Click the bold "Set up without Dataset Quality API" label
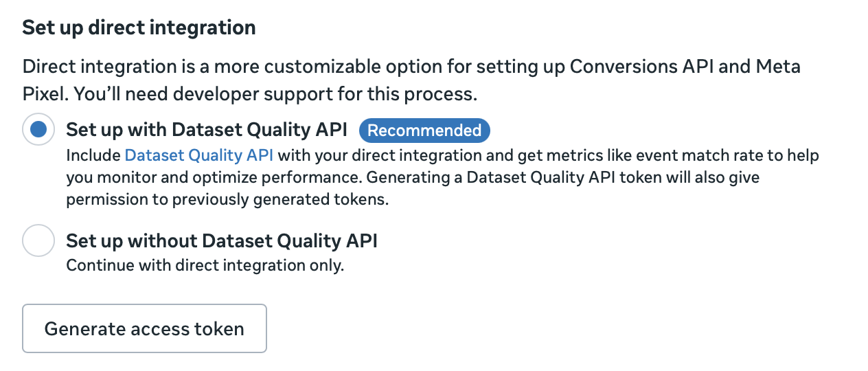Viewport: 868px width, 371px height. tap(221, 241)
